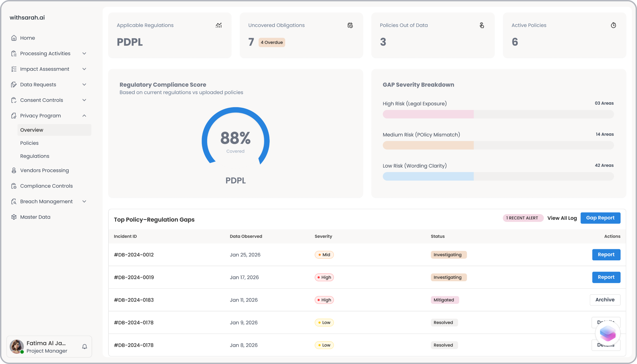Image resolution: width=637 pixels, height=364 pixels.
Task: Open Master Data section
Action: click(35, 217)
